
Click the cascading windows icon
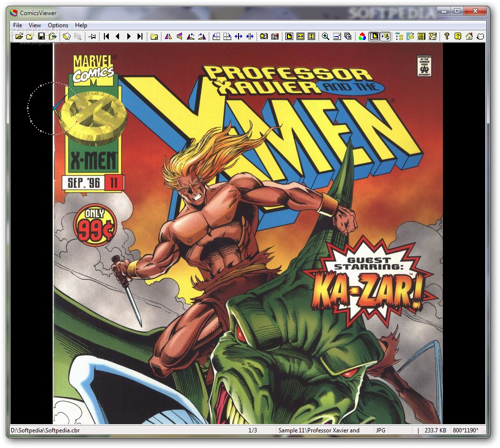(348, 37)
